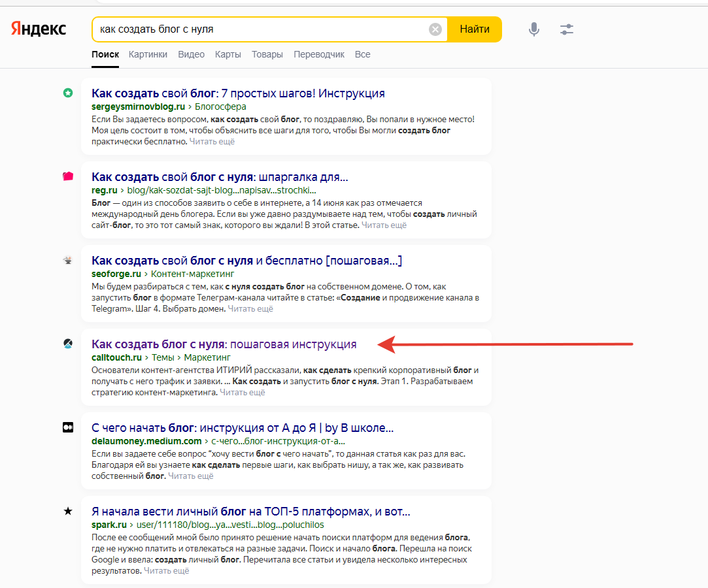Open 'и бесплатно [пошаговая…]' seoforge result
Screen dimensions: 708x588
click(x=246, y=261)
